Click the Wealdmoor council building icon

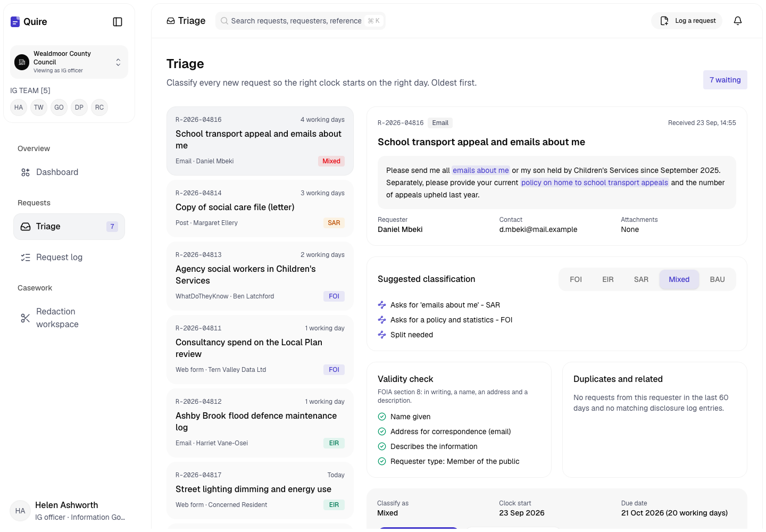pos(22,62)
